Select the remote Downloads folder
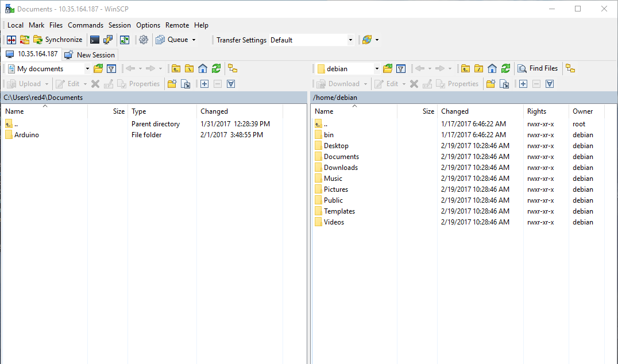The width and height of the screenshot is (618, 364). click(x=336, y=168)
